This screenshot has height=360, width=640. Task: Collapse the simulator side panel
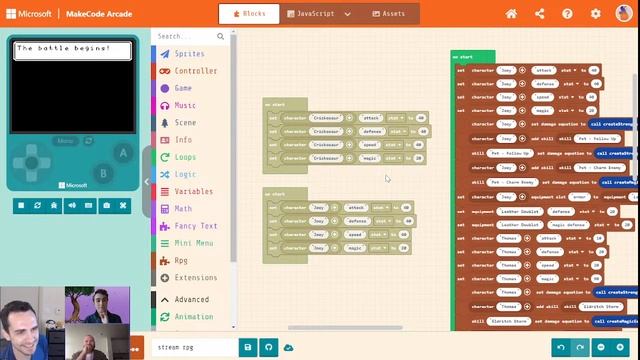(x=147, y=182)
